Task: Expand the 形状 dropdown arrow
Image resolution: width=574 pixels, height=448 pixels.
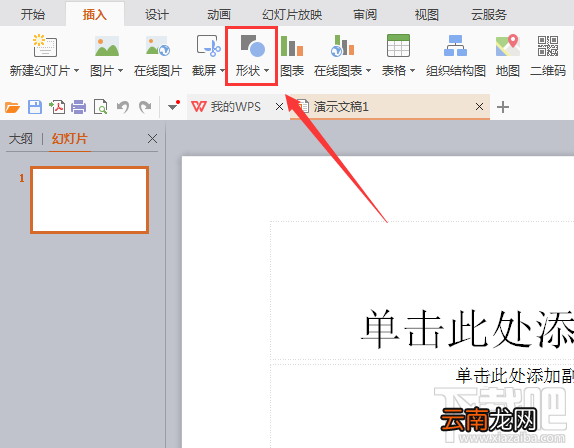Action: click(266, 70)
